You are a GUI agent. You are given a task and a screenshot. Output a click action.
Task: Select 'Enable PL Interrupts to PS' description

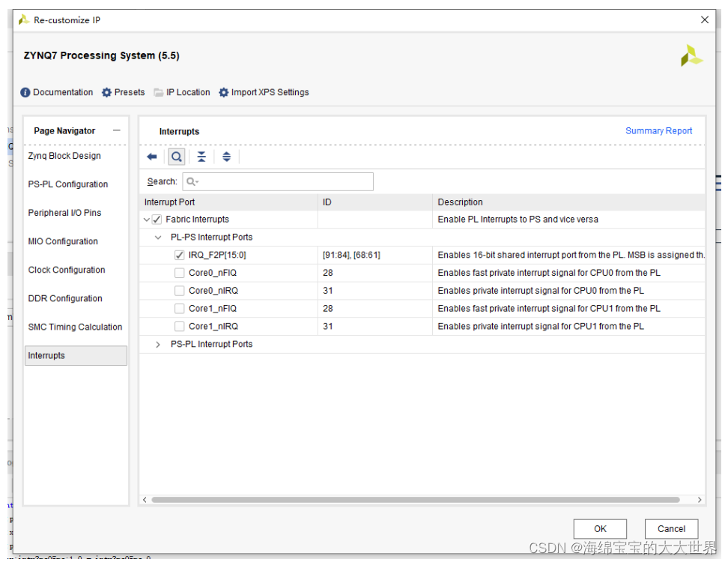pos(518,220)
